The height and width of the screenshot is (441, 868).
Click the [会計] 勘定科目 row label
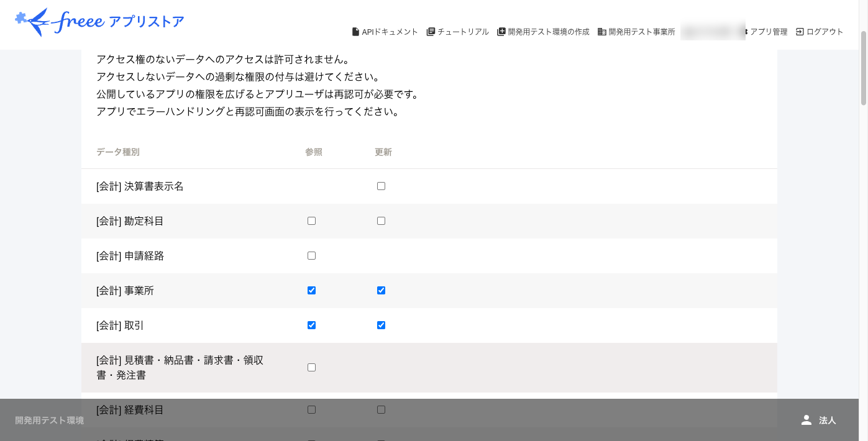point(130,221)
